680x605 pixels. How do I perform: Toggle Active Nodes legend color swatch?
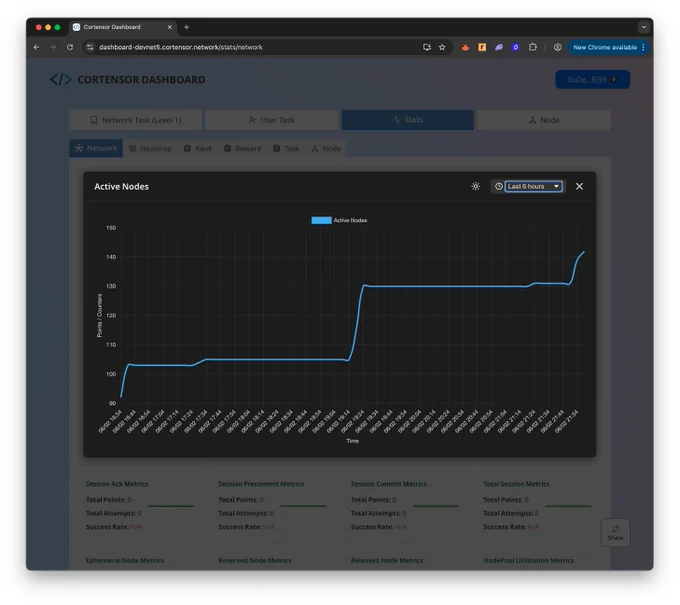[321, 220]
